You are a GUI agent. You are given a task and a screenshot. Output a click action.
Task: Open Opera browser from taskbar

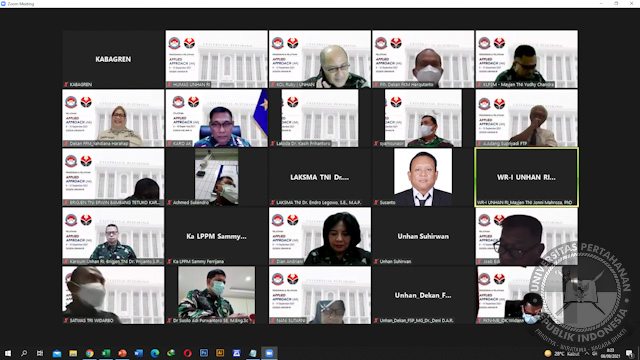click(187, 353)
